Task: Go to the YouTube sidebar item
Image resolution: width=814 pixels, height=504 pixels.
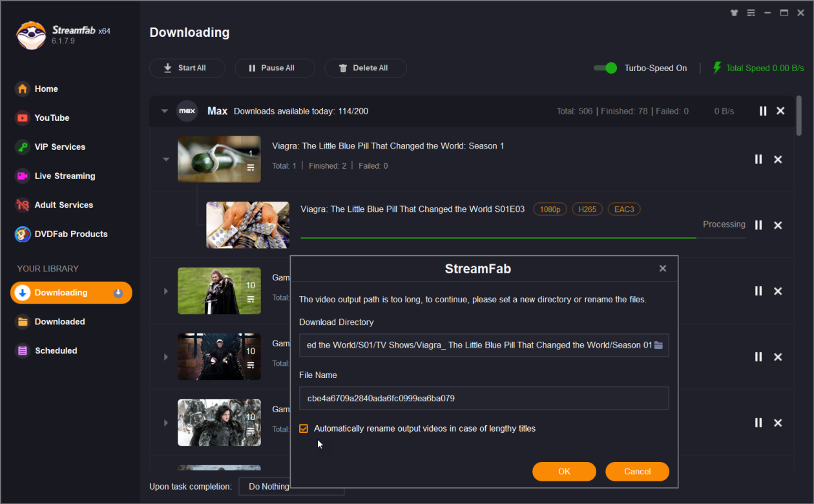Action: (52, 118)
